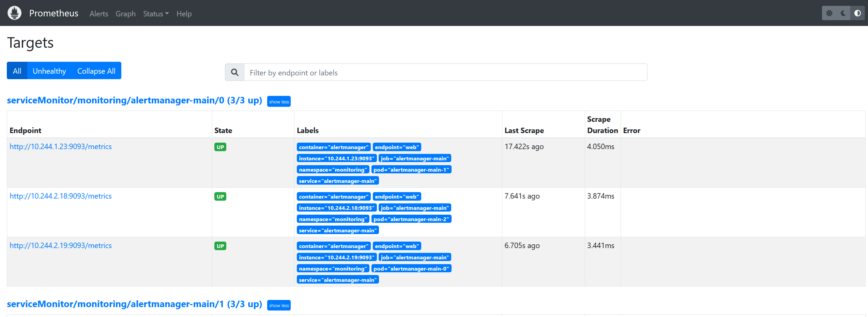The height and width of the screenshot is (317, 868).
Task: Click label pod="alertmanager-main-2"
Action: click(411, 219)
